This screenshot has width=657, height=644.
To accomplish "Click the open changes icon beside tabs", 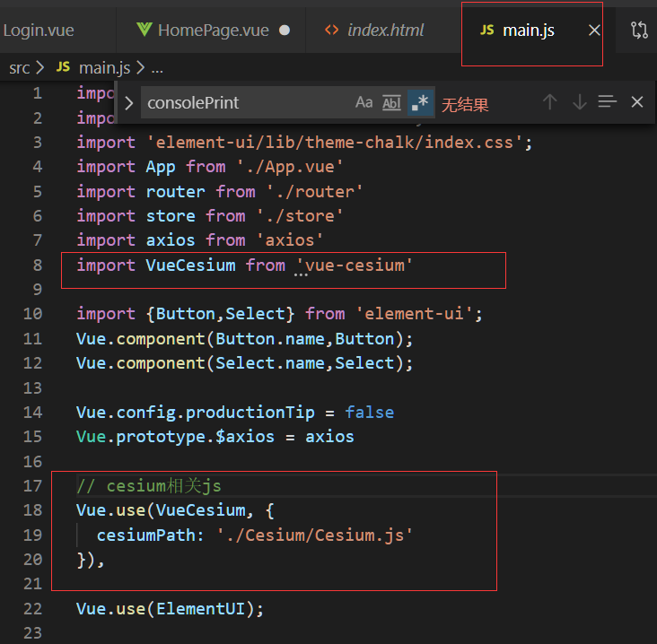I will tap(639, 30).
